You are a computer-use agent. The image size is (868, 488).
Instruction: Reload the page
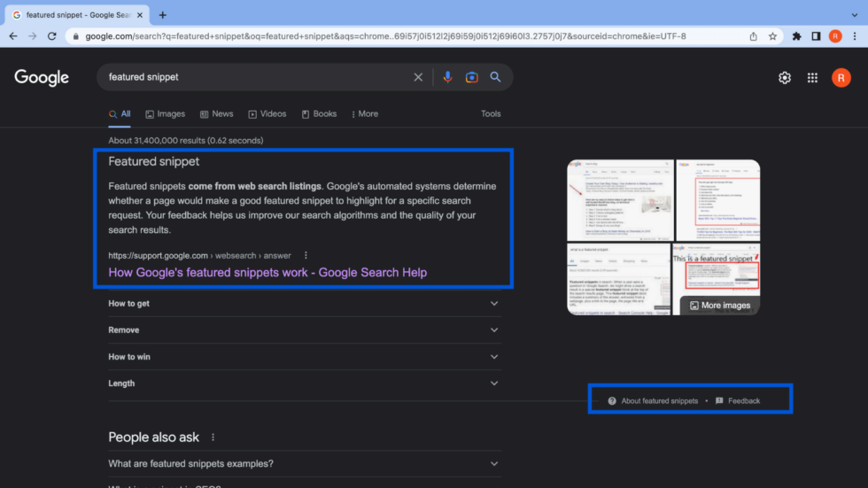pos(52,36)
